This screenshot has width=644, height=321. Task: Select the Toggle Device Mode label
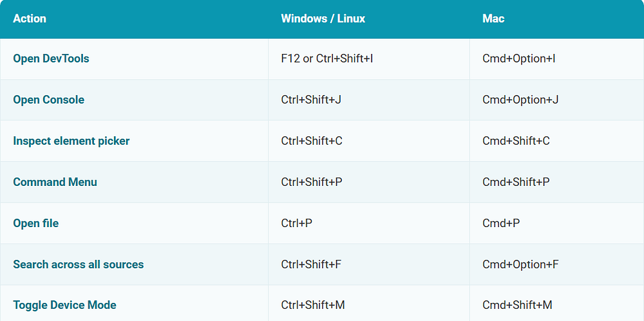pos(64,305)
